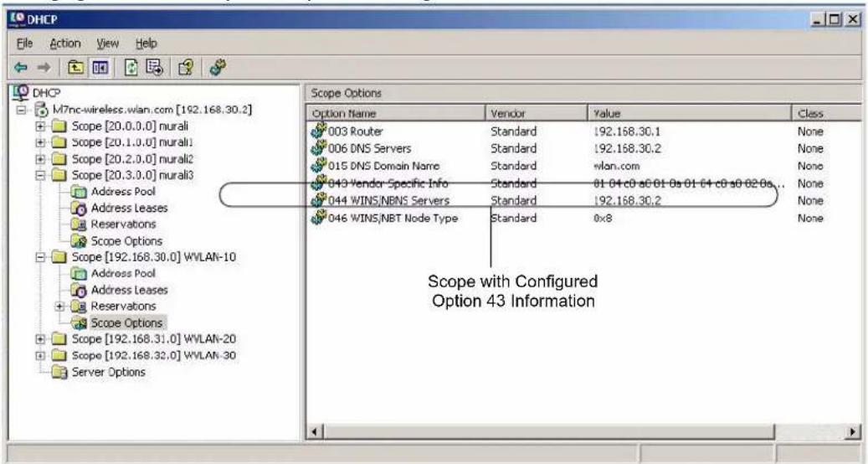
Task: Click the value 192.168.30.1 for Router
Action: tap(627, 131)
